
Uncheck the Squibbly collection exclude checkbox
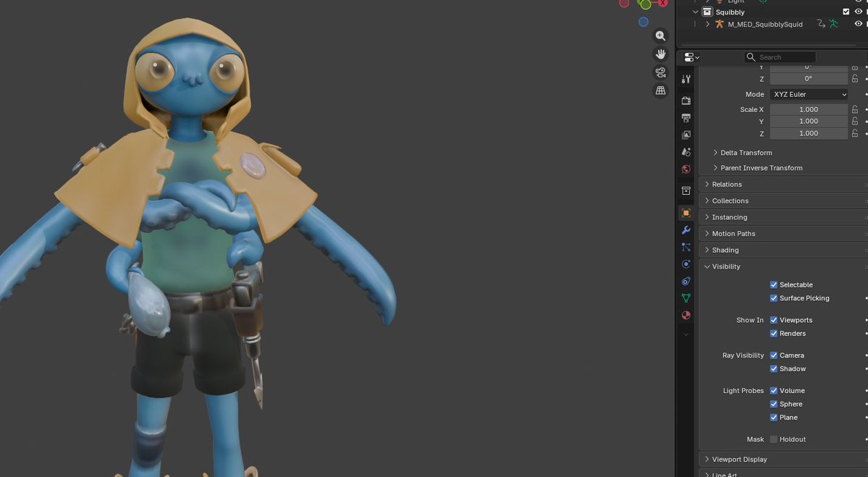click(846, 12)
